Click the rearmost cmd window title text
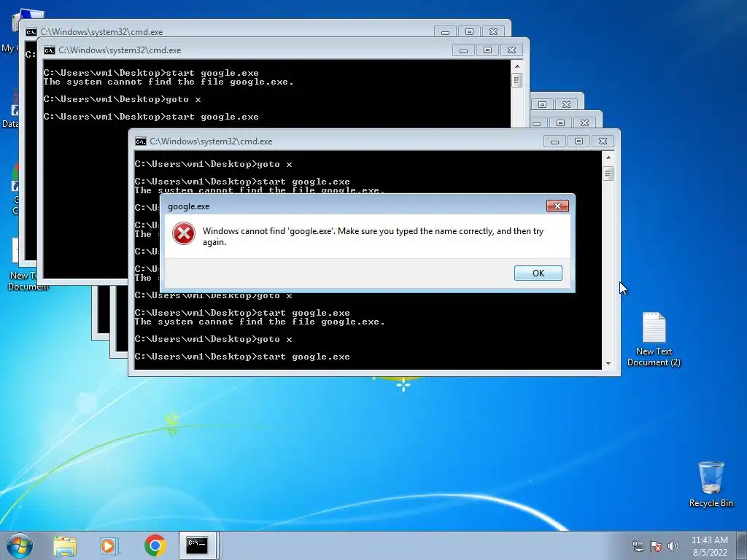 click(101, 32)
